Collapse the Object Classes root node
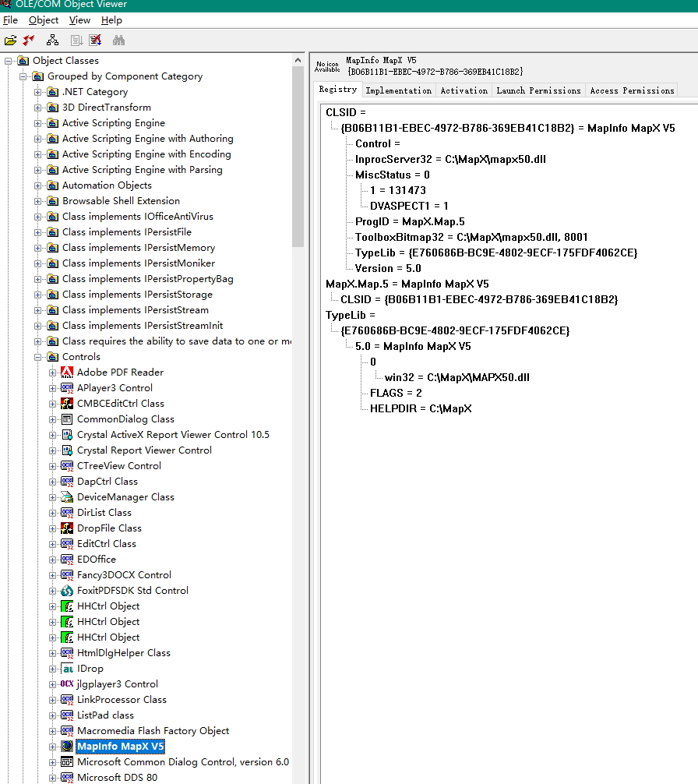Image resolution: width=698 pixels, height=784 pixels. coord(8,61)
